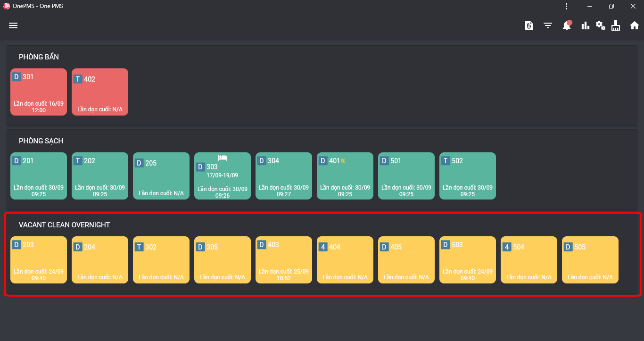Screen dimensions: 644x341
Task: Click the T type badge on room 302
Action: click(139, 247)
